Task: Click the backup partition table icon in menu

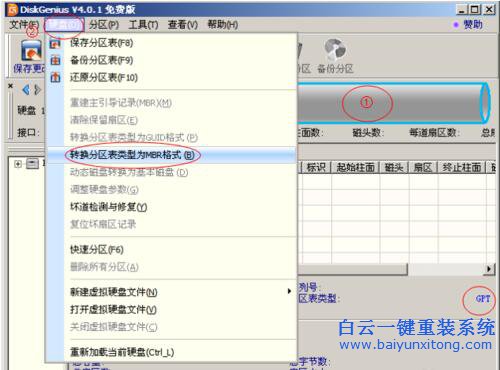Action: [55, 60]
